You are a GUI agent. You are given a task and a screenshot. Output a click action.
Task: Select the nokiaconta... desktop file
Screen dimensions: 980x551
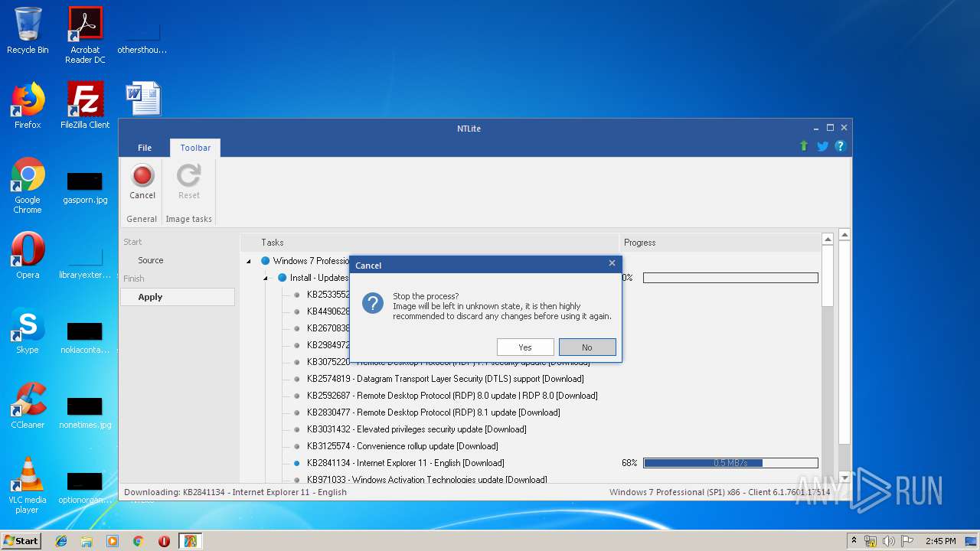click(x=85, y=337)
